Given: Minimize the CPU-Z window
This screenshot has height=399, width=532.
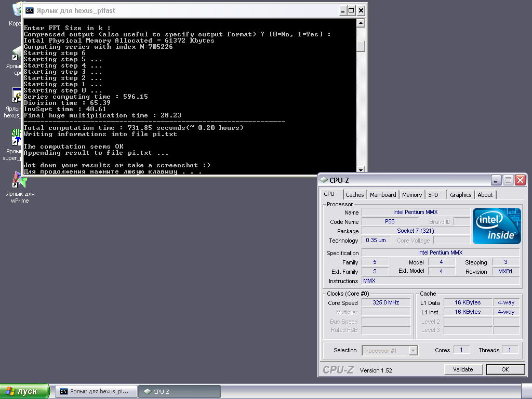Looking at the screenshot, I should coord(496,180).
